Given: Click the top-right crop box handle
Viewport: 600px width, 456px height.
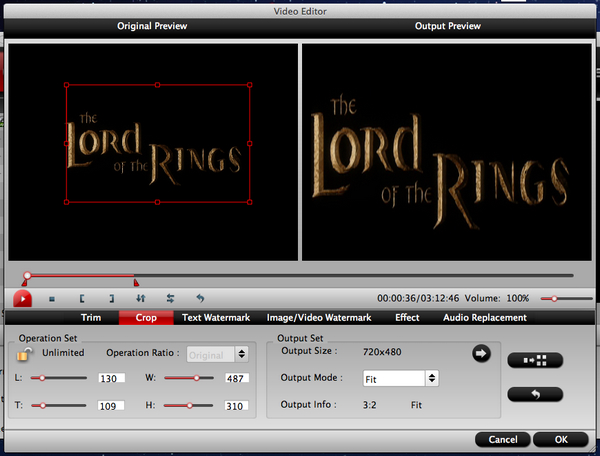Looking at the screenshot, I should coord(249,85).
